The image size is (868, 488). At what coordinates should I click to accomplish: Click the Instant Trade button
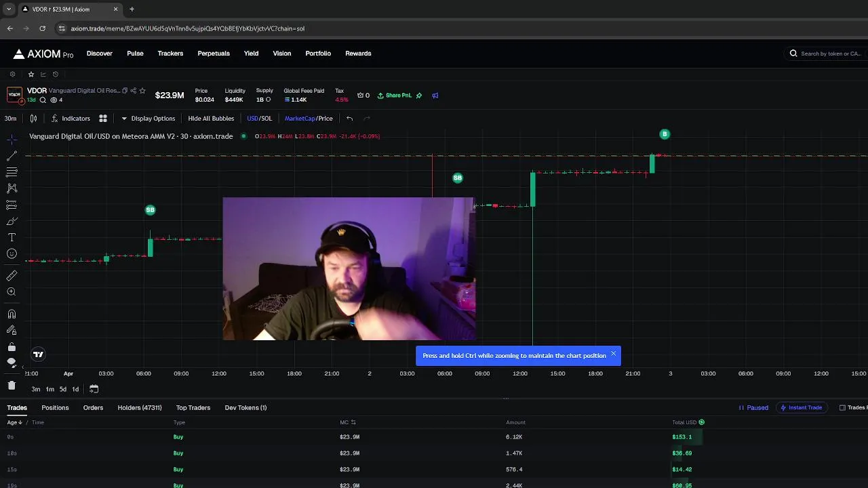pyautogui.click(x=802, y=407)
